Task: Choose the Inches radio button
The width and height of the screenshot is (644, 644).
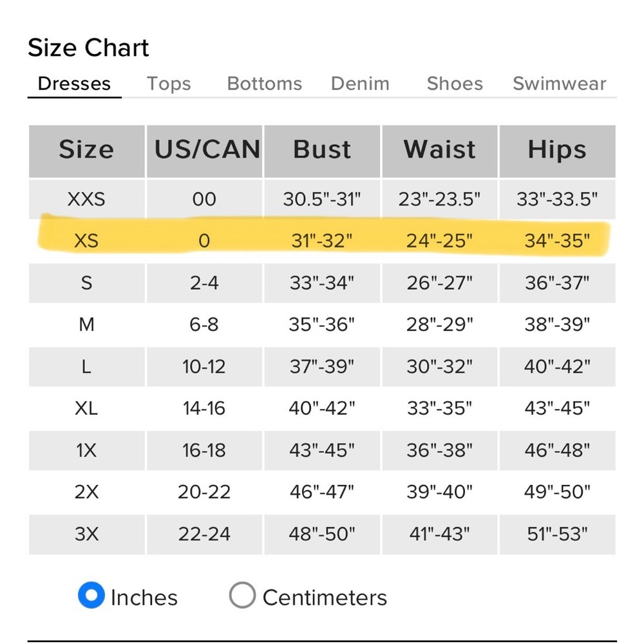Action: pos(91,595)
